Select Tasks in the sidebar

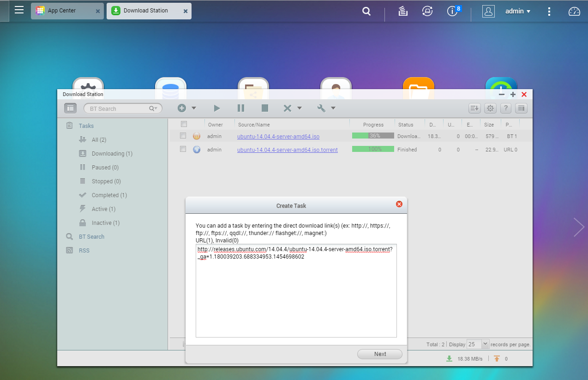tap(86, 126)
